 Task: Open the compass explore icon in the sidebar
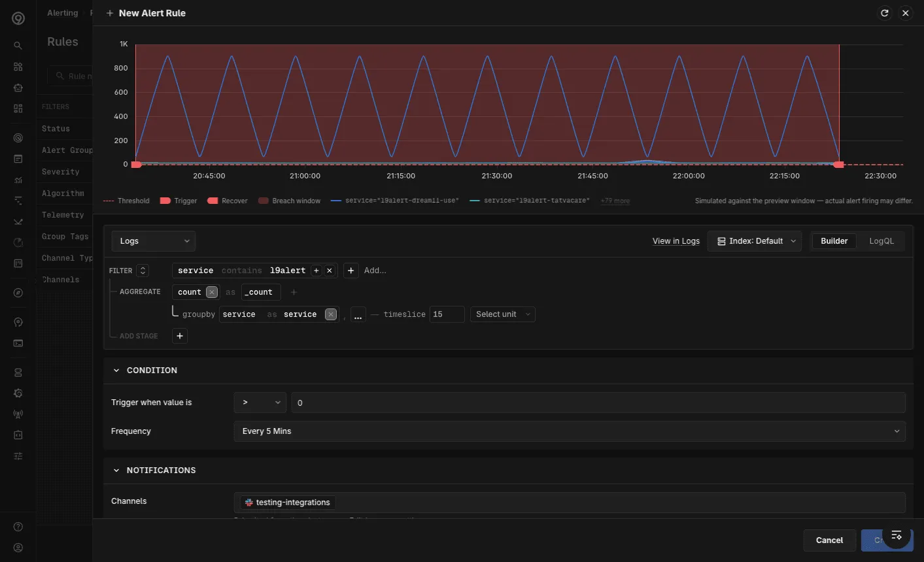(18, 293)
